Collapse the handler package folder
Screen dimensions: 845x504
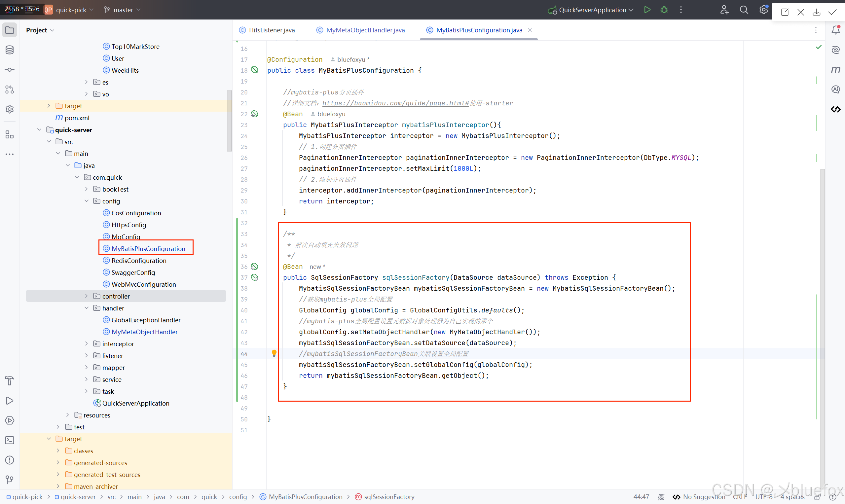[86, 308]
